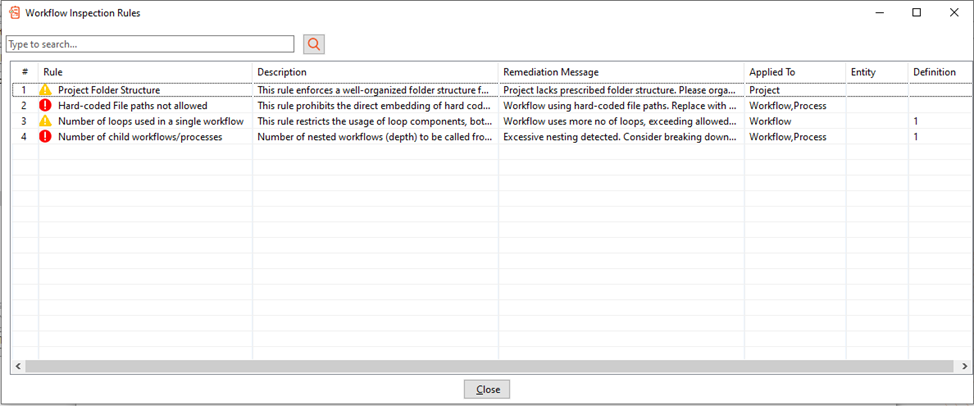Sort by the Rule column header
The height and width of the screenshot is (406, 974).
144,72
